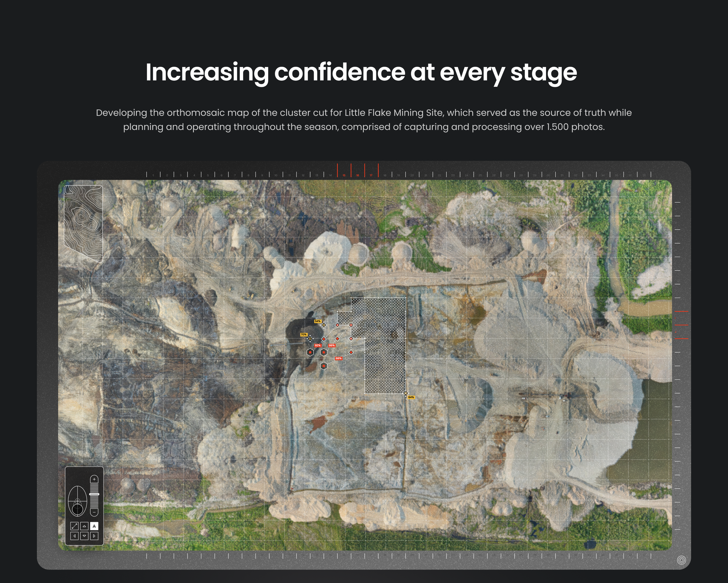Viewport: 728px width, 583px height.
Task: Click the zoom out minus button
Action: click(x=94, y=512)
